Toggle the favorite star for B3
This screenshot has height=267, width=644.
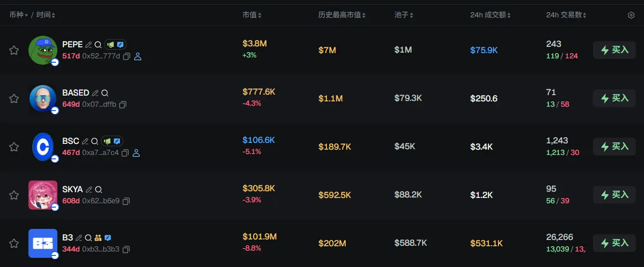pyautogui.click(x=14, y=243)
